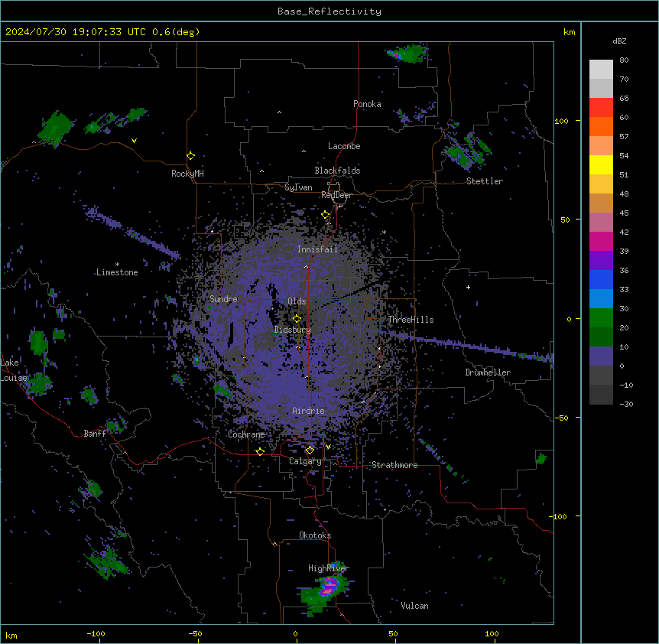Click the Sylvan label

click(298, 187)
